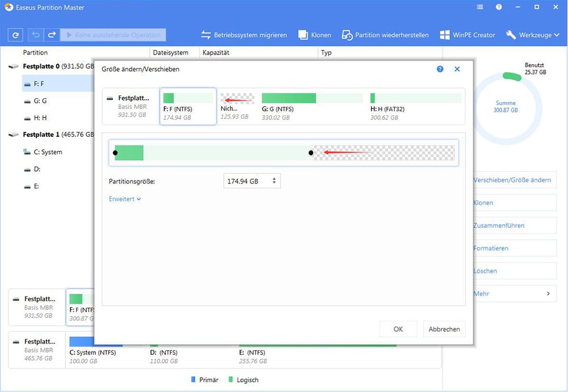Open Partition wiederherstellen tool
The image size is (568, 392).
pyautogui.click(x=385, y=35)
